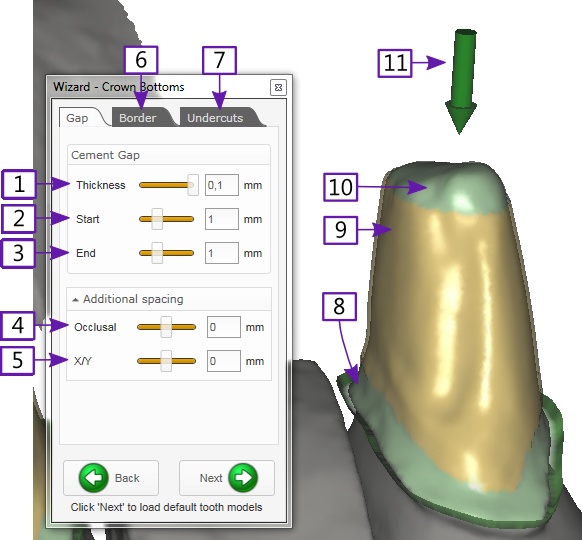This screenshot has width=582, height=540.
Task: Click the End slider handle
Action: [x=157, y=253]
